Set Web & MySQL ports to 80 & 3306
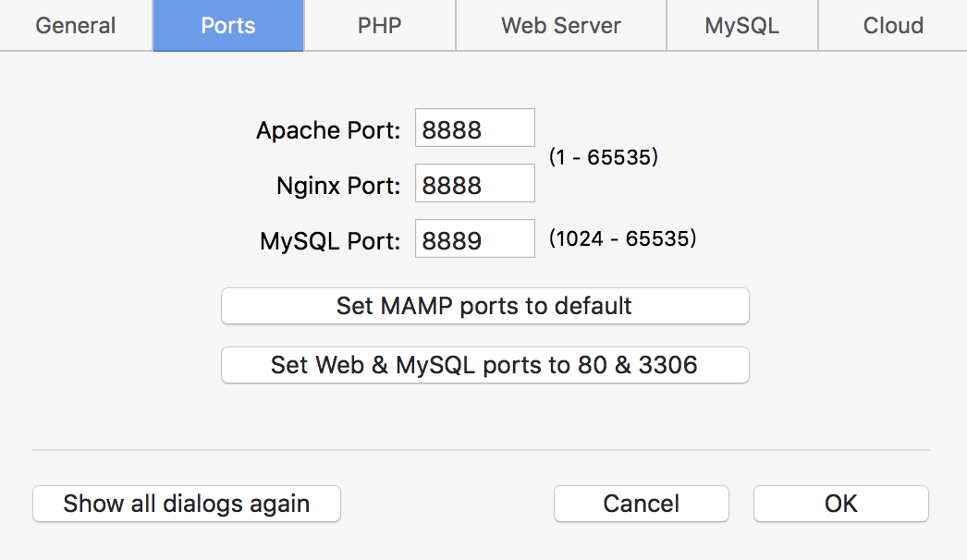This screenshot has height=560, width=967. click(484, 365)
